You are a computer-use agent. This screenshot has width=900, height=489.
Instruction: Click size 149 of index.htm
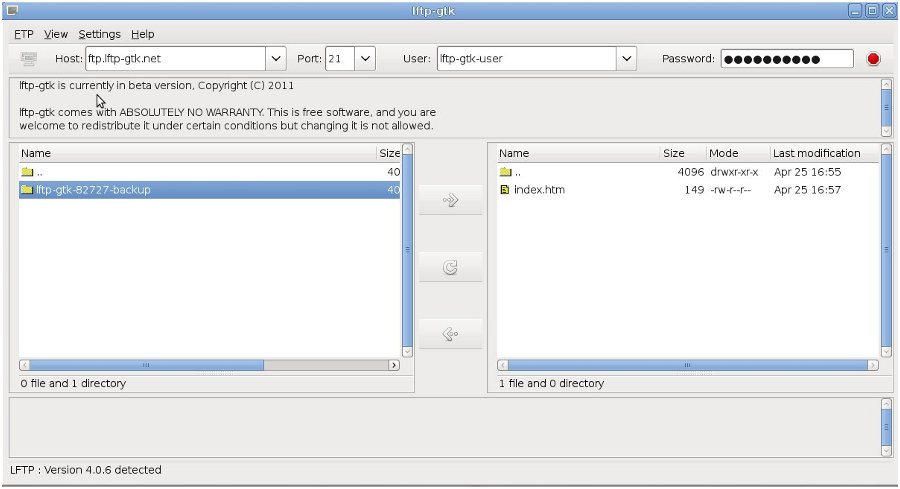click(x=694, y=189)
